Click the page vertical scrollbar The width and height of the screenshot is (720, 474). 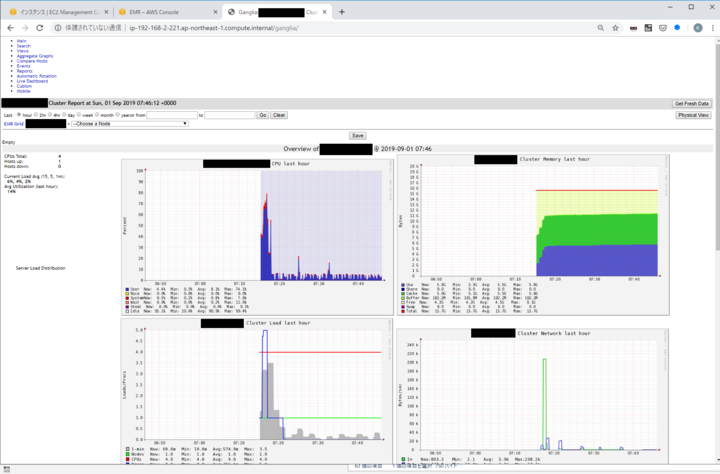tap(716, 147)
